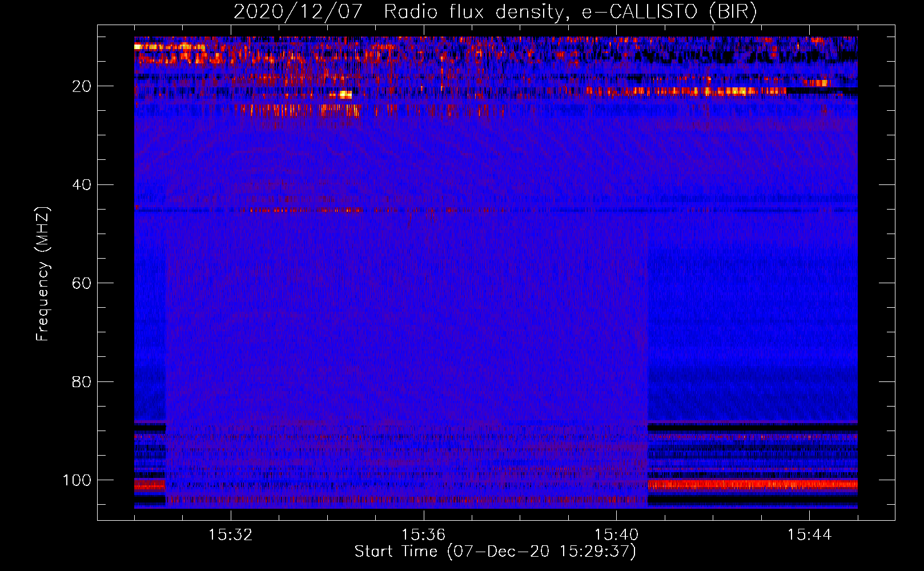Click the 80 MHz frequency tick label
Viewport: 924px width, 571px height.
(82, 381)
